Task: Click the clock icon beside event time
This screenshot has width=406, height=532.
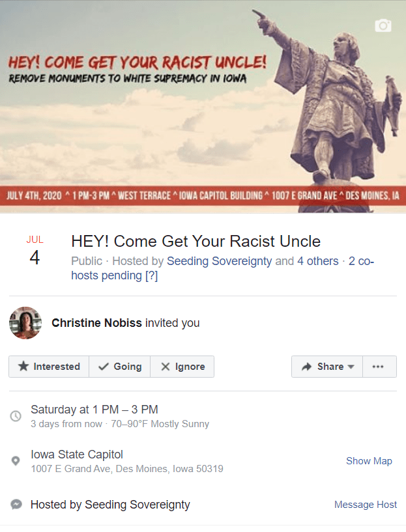Action: (x=16, y=415)
